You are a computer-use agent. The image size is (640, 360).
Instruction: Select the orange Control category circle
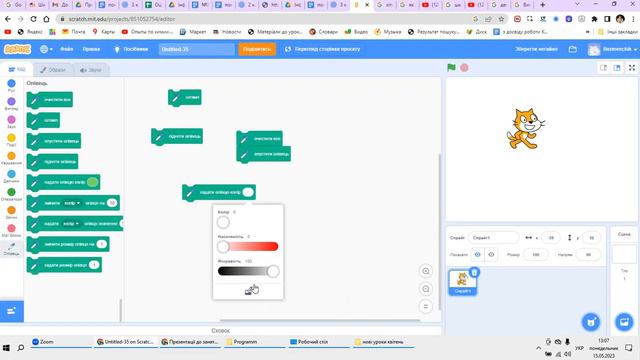coord(11,156)
